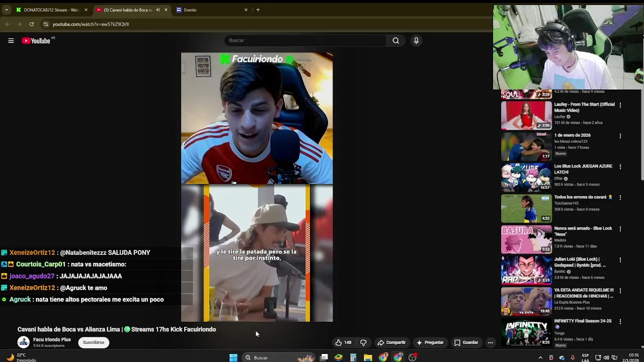Viewport: 644px width, 362px height.
Task: Open Todos los errores de cavani thumbnail
Action: click(526, 208)
